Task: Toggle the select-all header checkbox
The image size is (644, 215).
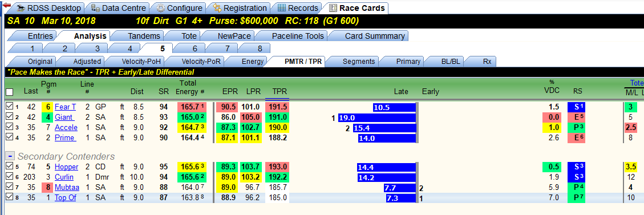Action: point(9,92)
